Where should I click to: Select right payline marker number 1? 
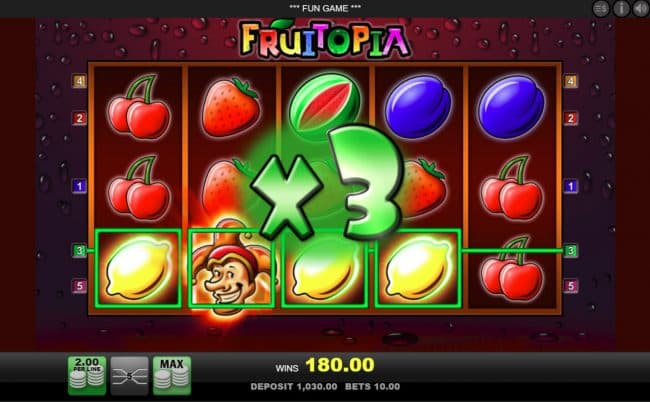(x=571, y=186)
